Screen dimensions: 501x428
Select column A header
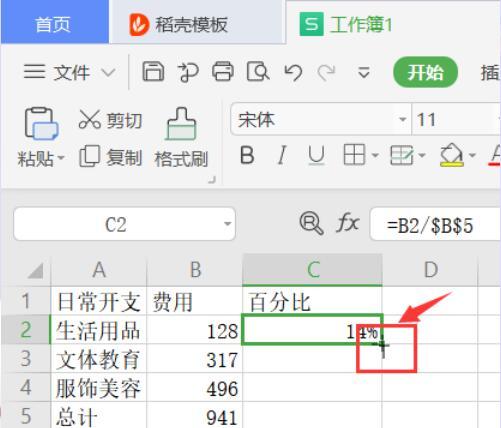click(99, 270)
